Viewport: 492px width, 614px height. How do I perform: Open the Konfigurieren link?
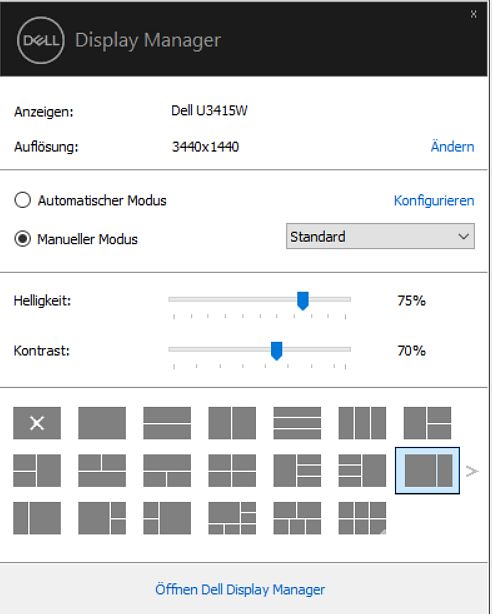tap(434, 200)
